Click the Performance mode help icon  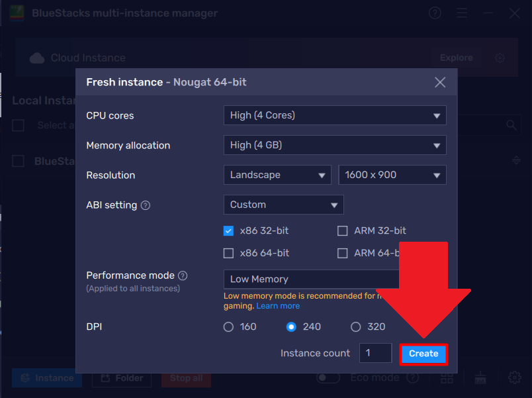[x=183, y=275]
